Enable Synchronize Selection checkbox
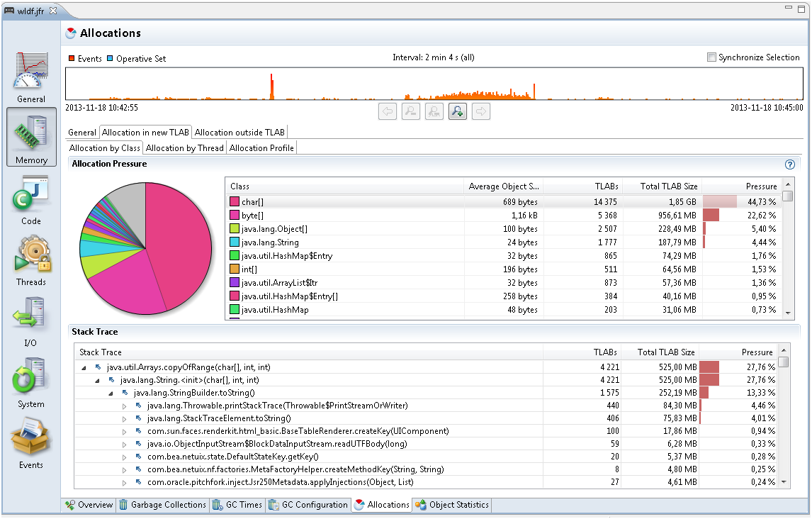812x519 pixels. coord(711,58)
